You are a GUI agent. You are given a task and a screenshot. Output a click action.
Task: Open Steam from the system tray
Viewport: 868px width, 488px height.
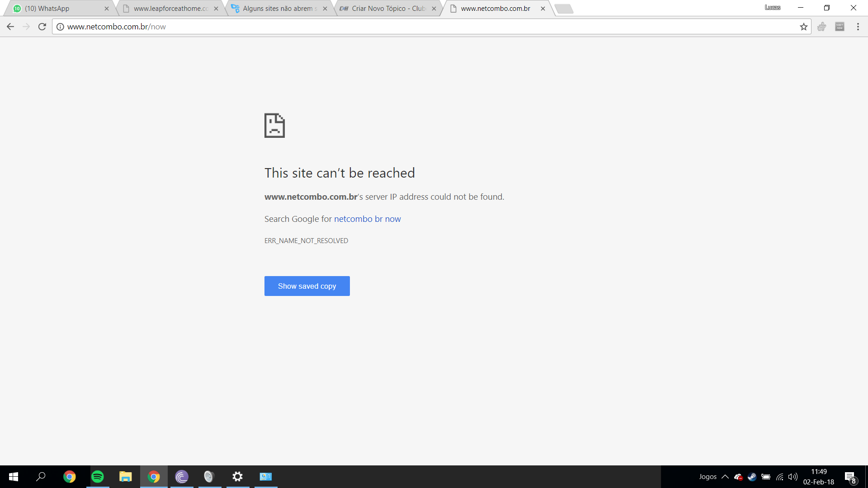[752, 477]
